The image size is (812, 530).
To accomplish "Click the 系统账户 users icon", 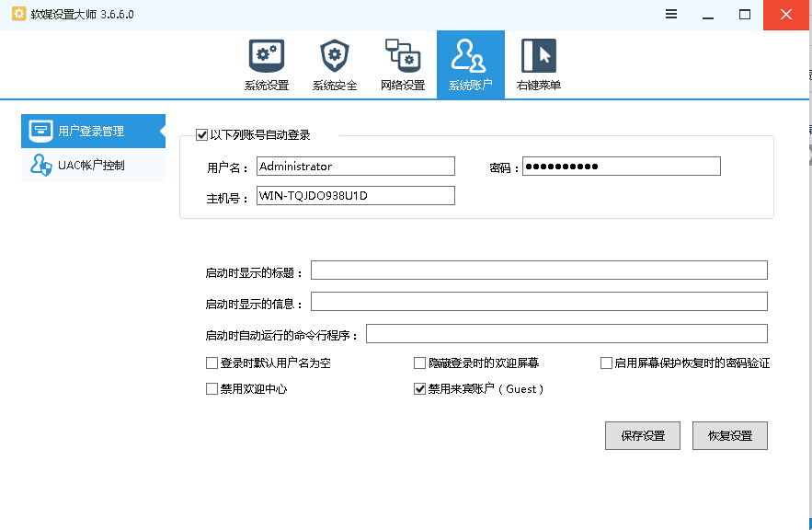I will [x=470, y=56].
